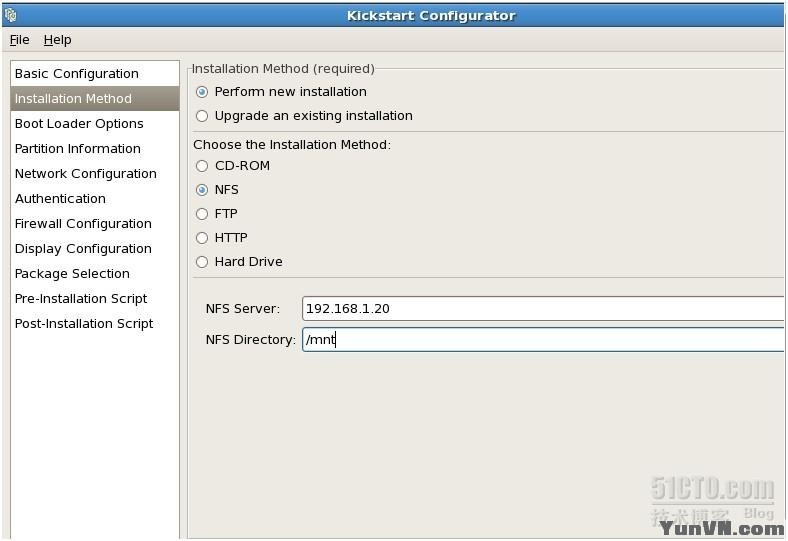
Task: Select Firewall Configuration in sidebar
Action: [83, 224]
